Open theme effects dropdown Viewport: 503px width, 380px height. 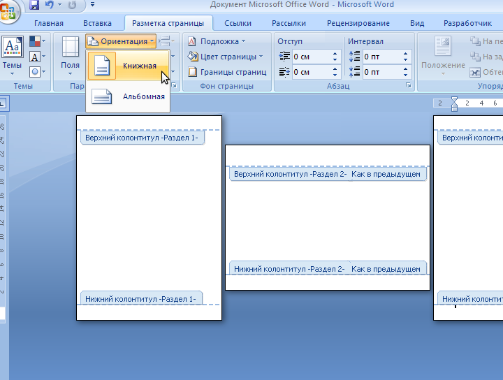coord(37,72)
